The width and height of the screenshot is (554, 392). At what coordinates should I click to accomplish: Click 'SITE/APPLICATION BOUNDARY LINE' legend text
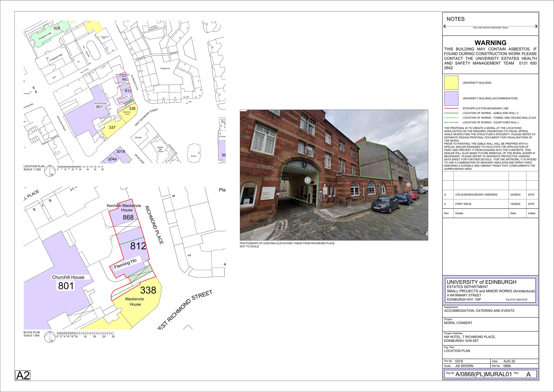(485, 109)
